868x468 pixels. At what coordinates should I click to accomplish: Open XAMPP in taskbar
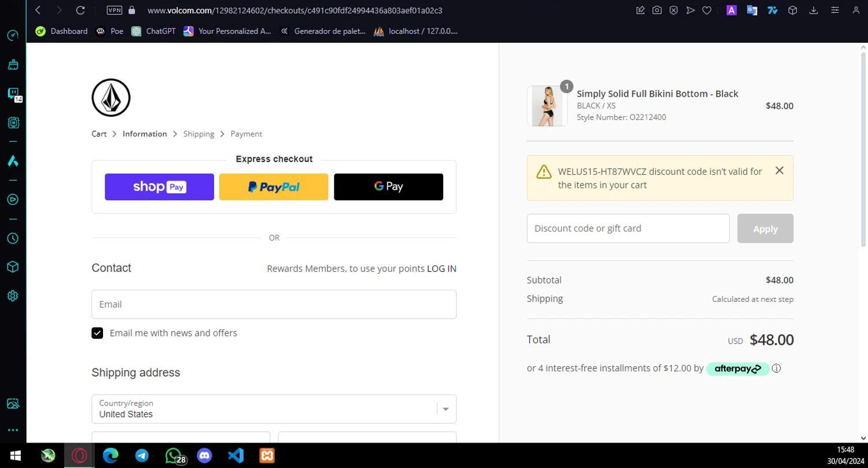click(267, 455)
